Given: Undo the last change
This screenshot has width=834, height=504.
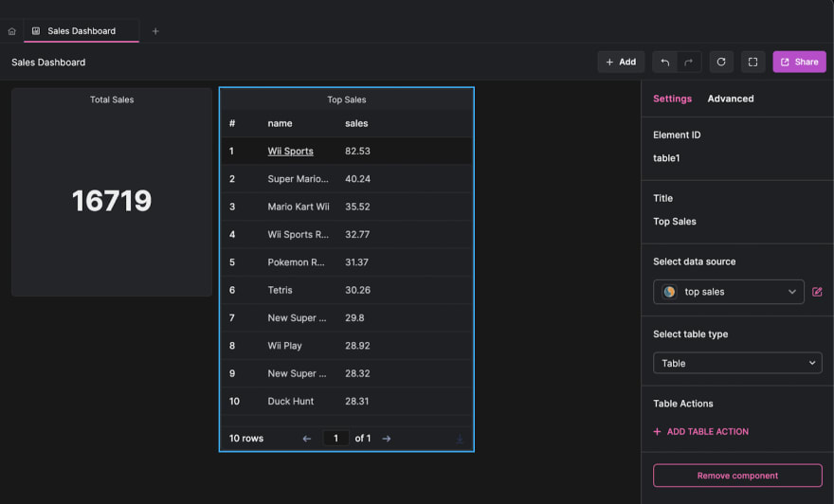Looking at the screenshot, I should (665, 63).
